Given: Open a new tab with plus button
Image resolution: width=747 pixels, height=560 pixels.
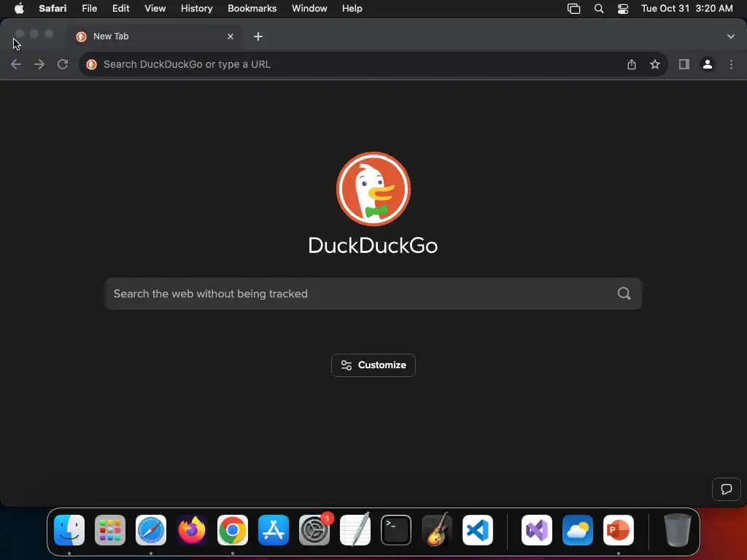Looking at the screenshot, I should click(x=258, y=36).
